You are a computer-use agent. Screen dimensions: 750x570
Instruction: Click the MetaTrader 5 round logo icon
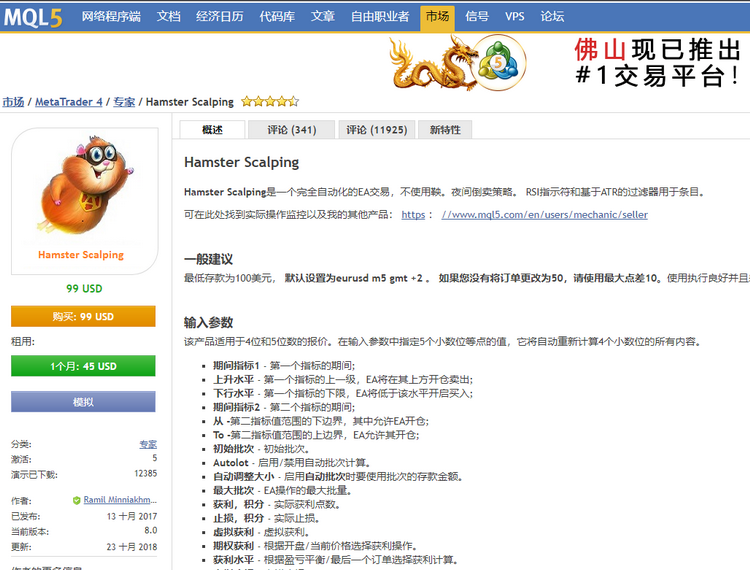[x=499, y=63]
